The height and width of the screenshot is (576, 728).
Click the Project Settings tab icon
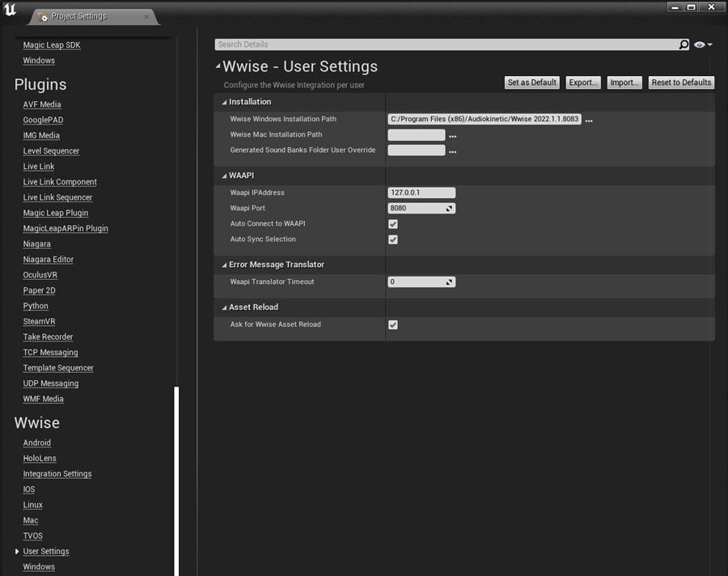coord(43,17)
